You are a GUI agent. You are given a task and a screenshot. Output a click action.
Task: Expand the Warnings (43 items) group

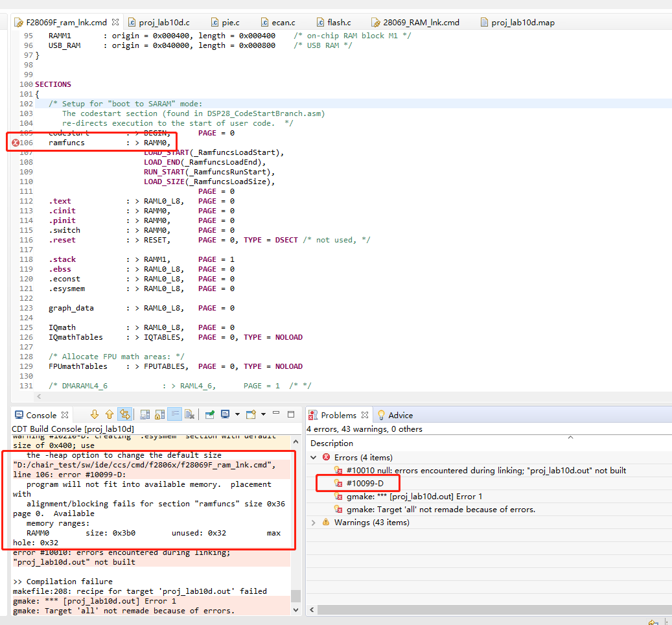(314, 523)
